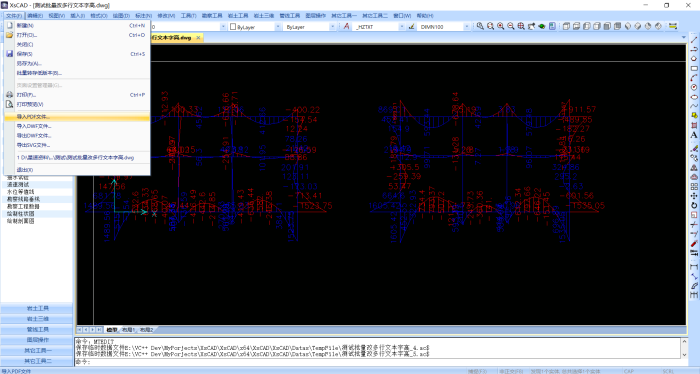Select the Spline curve tool
This screenshot has height=374, width=700.
point(694,106)
